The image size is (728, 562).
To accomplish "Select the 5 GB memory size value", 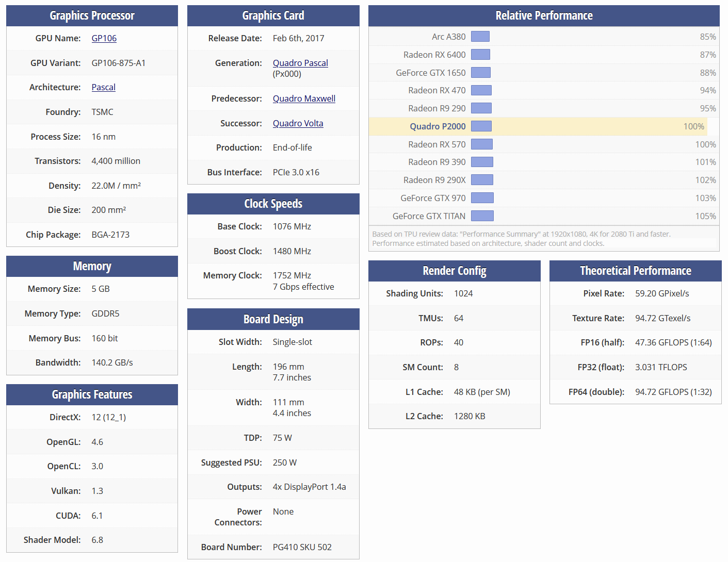I will click(101, 289).
